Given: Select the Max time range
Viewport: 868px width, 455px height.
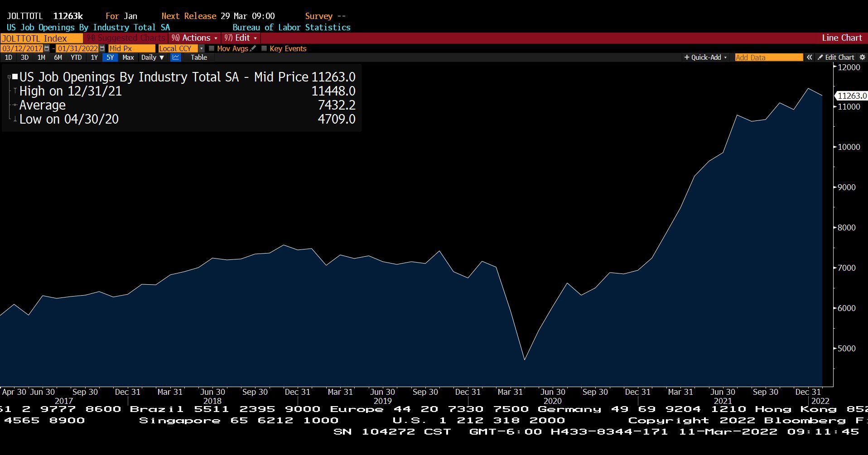Looking at the screenshot, I should point(128,57).
